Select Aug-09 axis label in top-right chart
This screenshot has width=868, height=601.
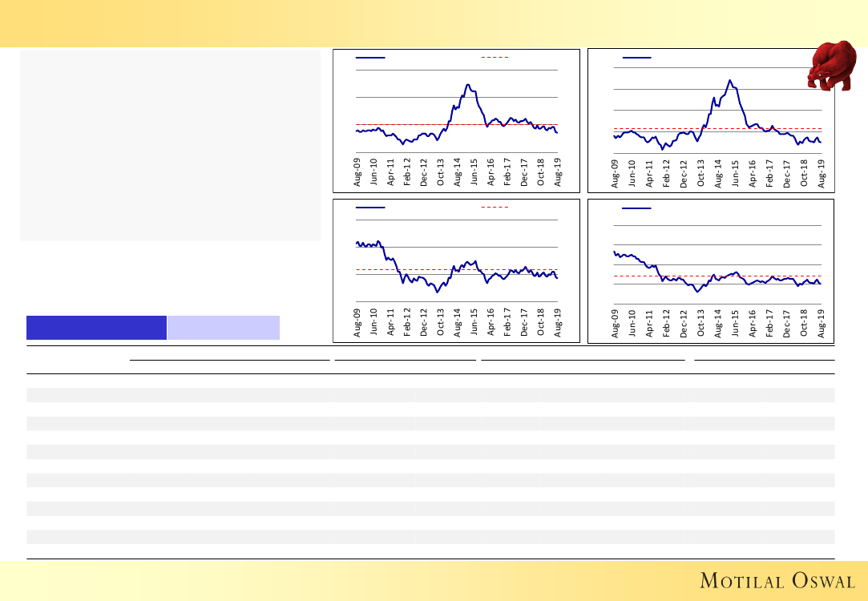616,174
